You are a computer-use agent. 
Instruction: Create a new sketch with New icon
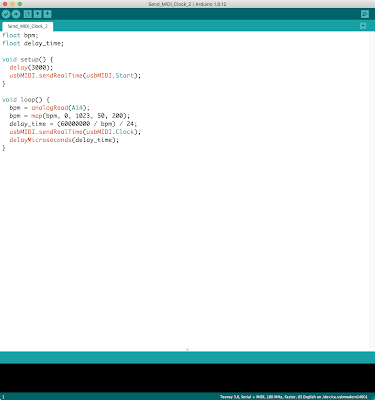(28, 14)
